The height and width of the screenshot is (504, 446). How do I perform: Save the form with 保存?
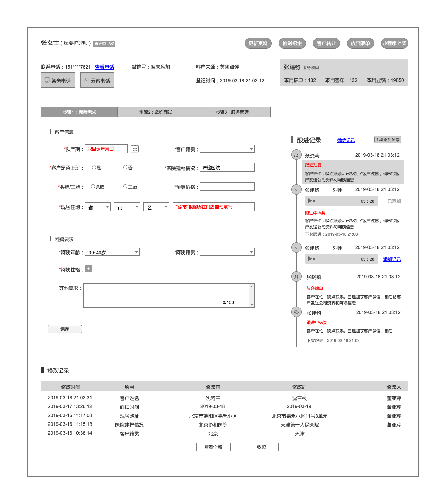65,329
